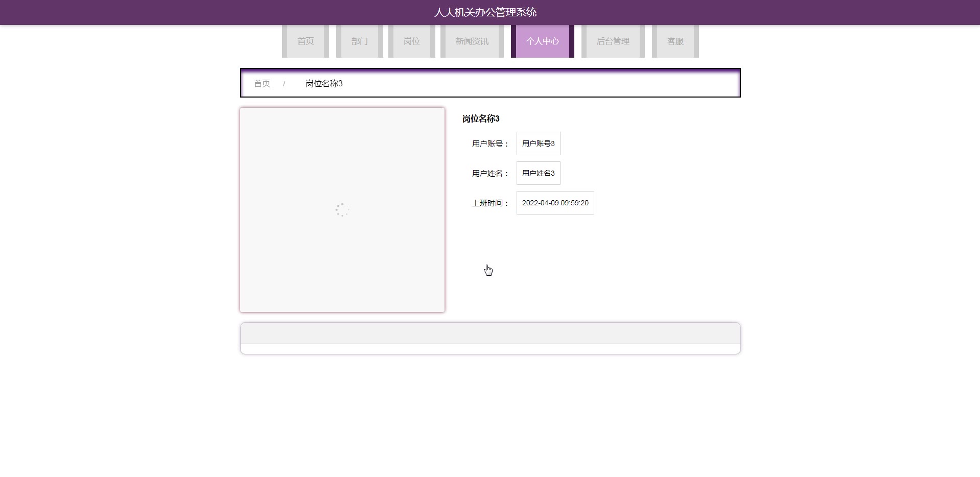This screenshot has height=477, width=980.
Task: Go to the 岗位 tab
Action: tap(412, 41)
